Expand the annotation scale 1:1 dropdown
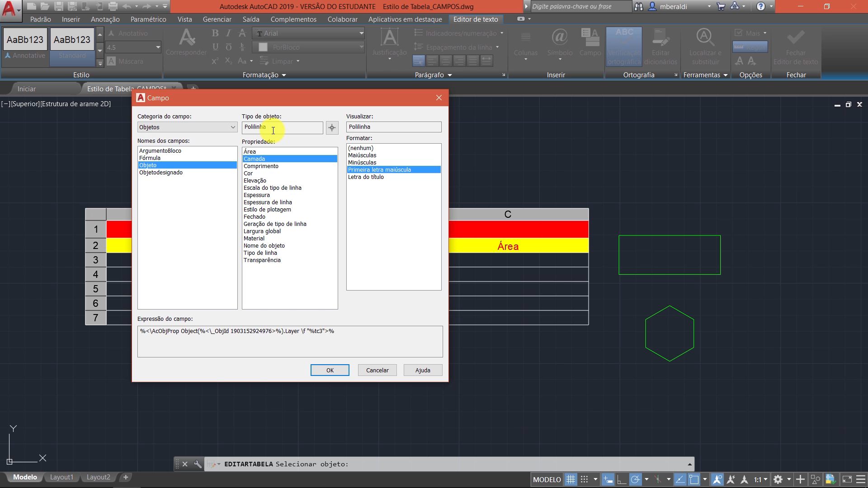 [765, 480]
